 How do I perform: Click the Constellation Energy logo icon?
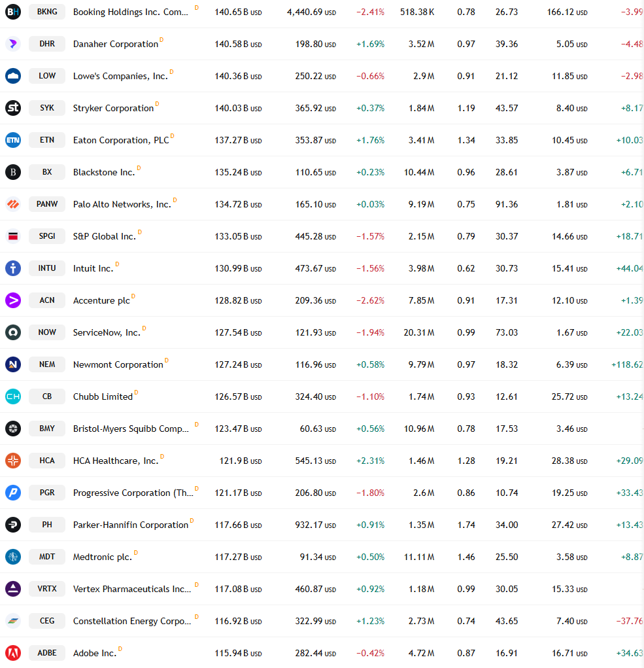pos(13,621)
